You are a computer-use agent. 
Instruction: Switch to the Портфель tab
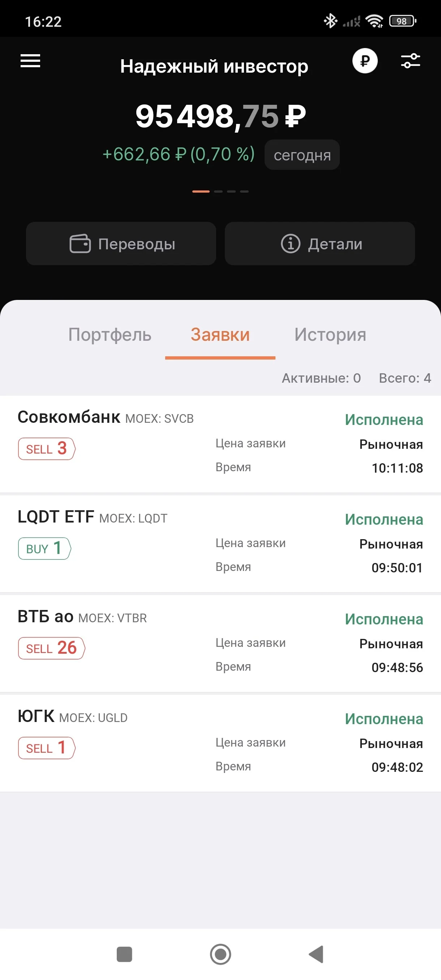pos(110,335)
